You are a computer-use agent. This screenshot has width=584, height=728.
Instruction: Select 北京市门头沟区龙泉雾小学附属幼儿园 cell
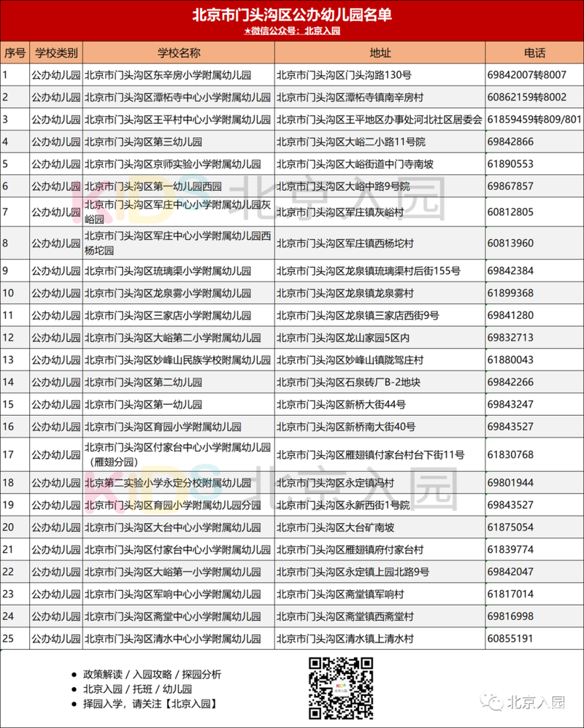(179, 293)
